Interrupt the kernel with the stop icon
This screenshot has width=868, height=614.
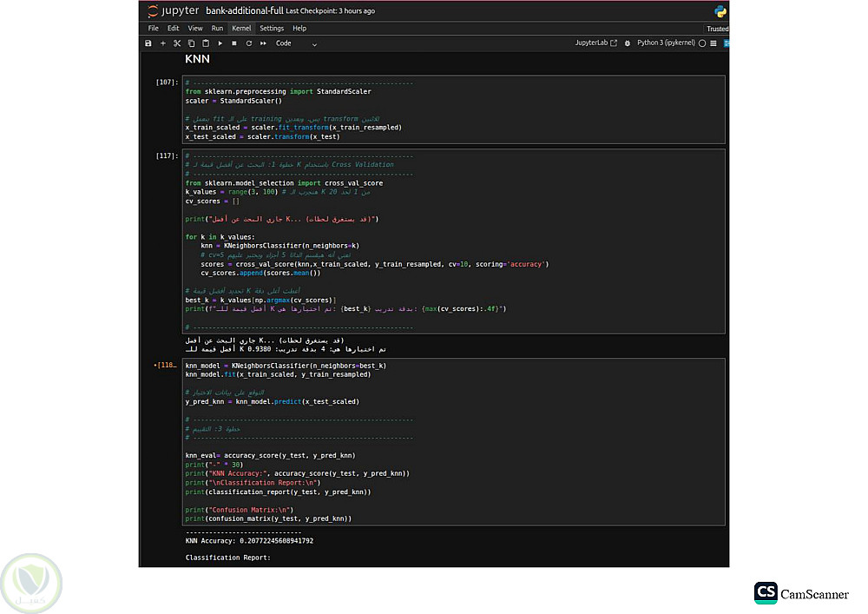234,43
